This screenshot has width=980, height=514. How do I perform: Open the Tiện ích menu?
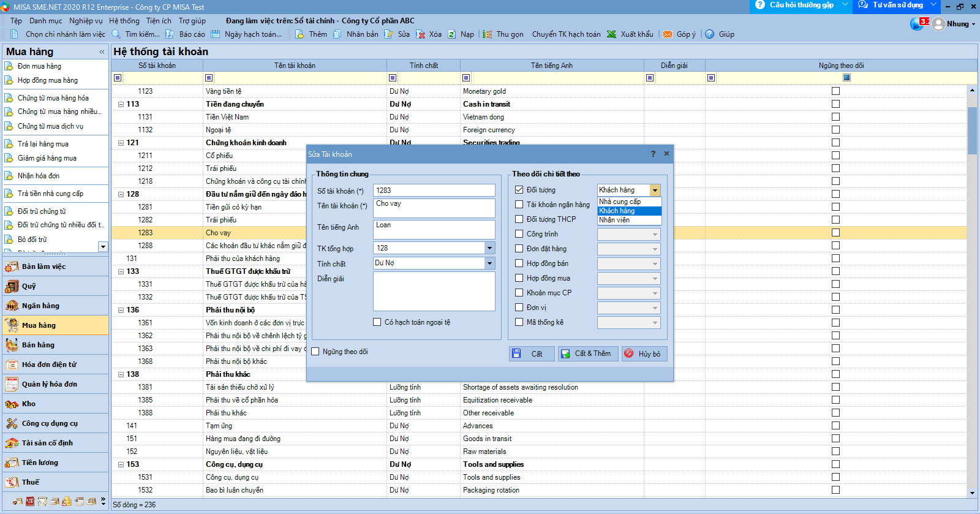coord(159,20)
